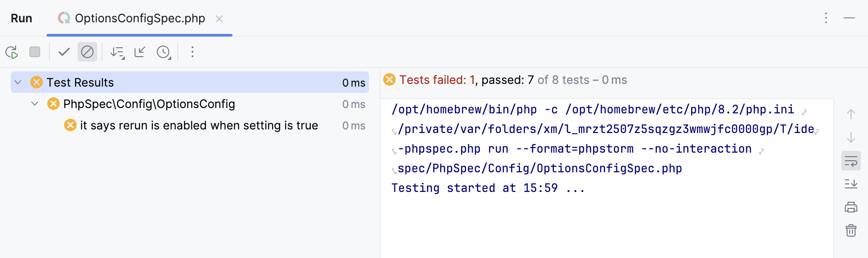
Task: Enable Scroll to End in the console
Action: 851,184
